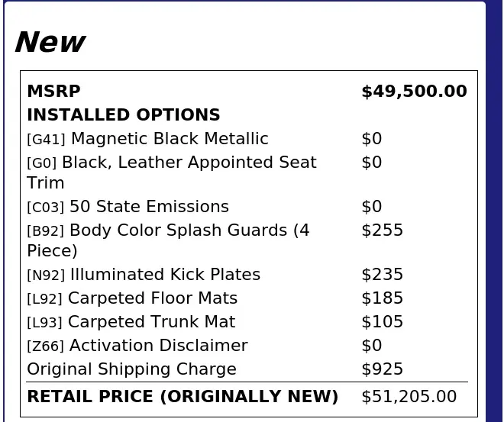Click the RETAIL PRICE (ORIGINALLY NEW) label

click(183, 396)
